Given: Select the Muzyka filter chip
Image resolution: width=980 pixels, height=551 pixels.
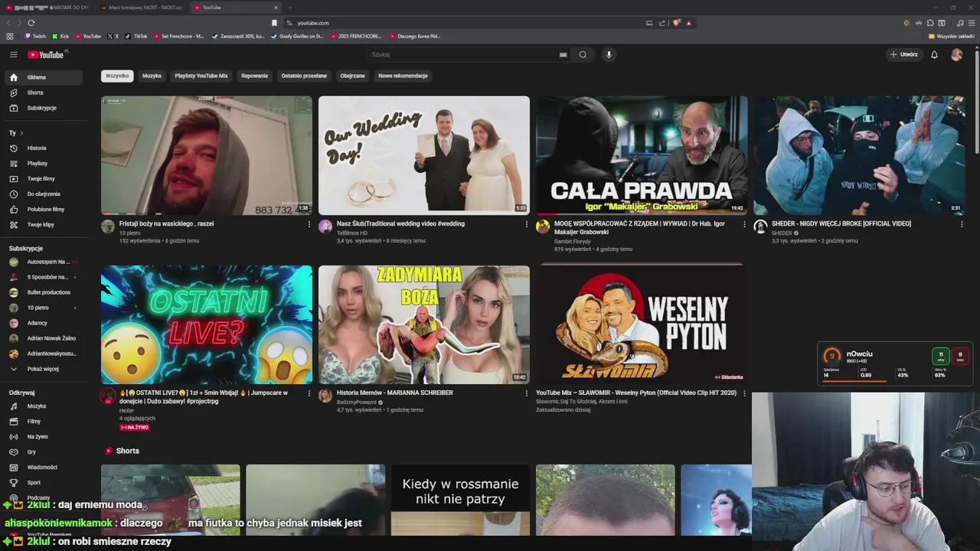Looking at the screenshot, I should pos(152,76).
